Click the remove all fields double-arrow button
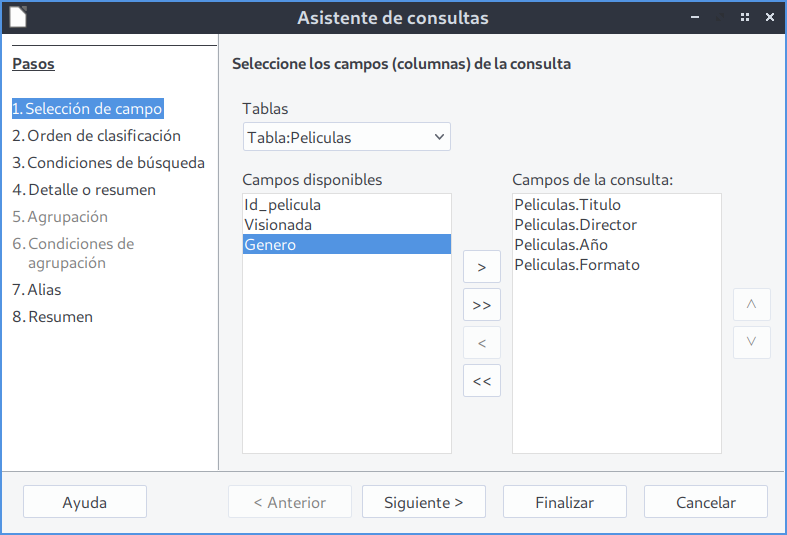Image resolution: width=787 pixels, height=535 pixels. point(482,381)
